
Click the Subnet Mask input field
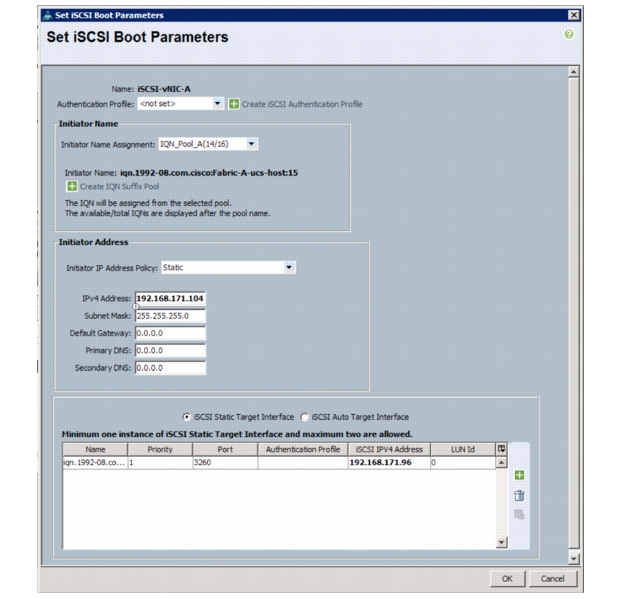click(x=170, y=316)
